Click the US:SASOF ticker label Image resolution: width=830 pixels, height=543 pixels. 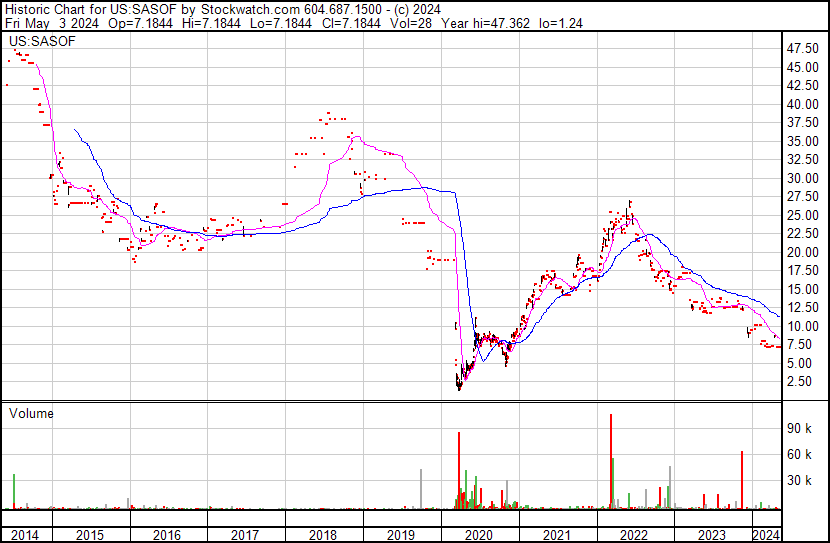pyautogui.click(x=42, y=41)
